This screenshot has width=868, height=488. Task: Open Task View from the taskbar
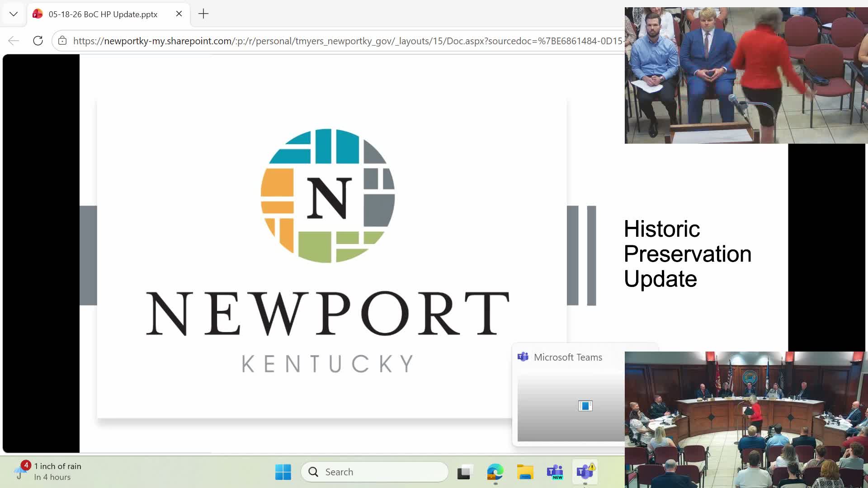coord(465,472)
